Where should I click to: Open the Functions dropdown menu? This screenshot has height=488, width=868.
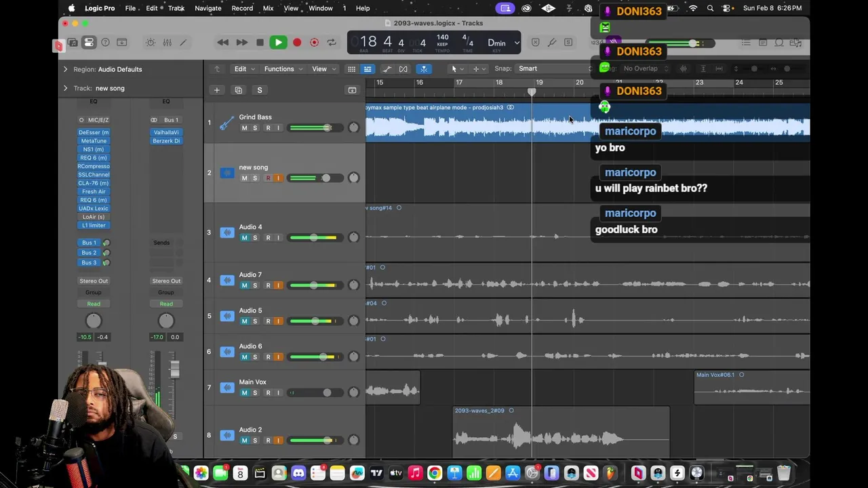point(282,68)
